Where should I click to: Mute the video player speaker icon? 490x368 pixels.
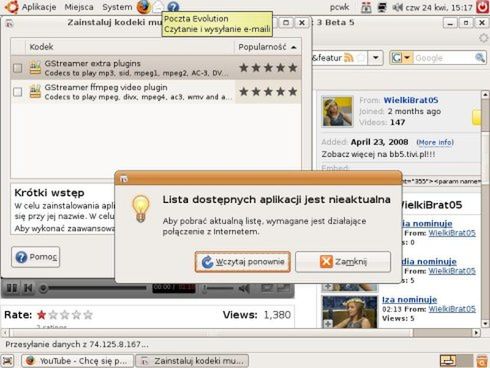244,288
